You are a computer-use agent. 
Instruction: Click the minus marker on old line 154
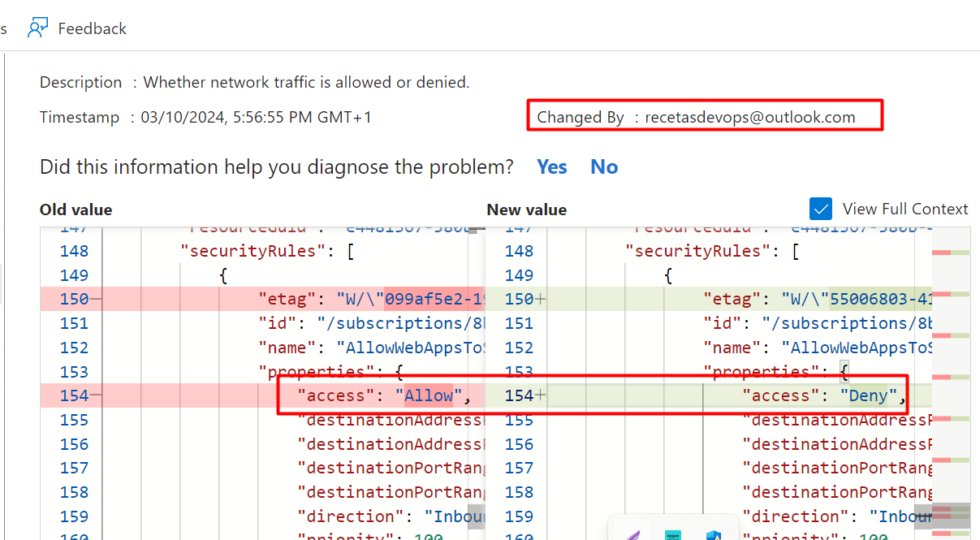pyautogui.click(x=96, y=395)
